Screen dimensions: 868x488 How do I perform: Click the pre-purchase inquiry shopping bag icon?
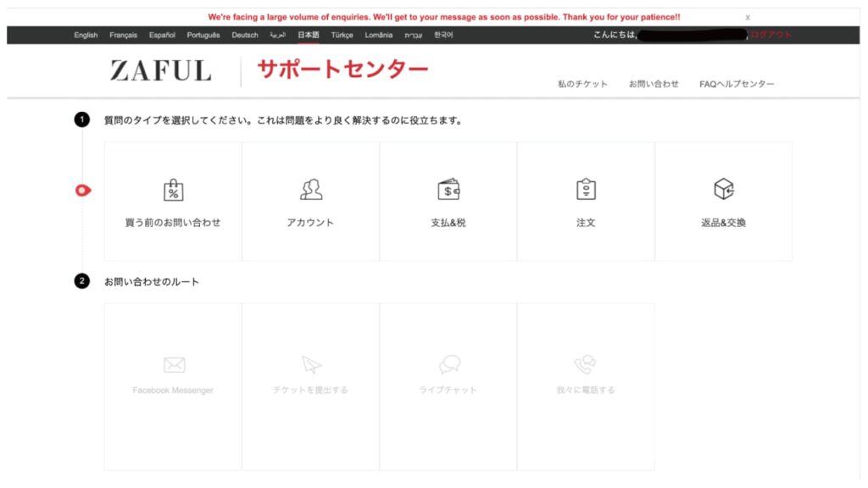(x=173, y=190)
